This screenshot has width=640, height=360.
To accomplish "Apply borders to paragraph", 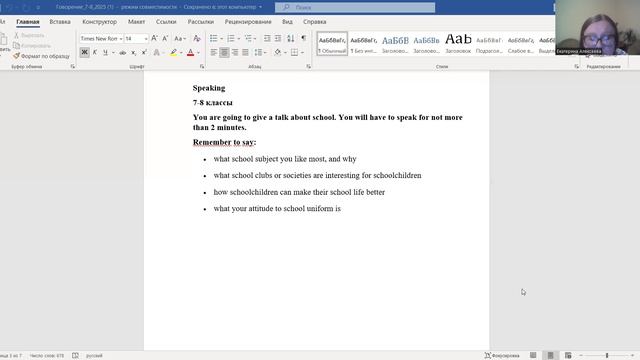I will tap(294, 52).
